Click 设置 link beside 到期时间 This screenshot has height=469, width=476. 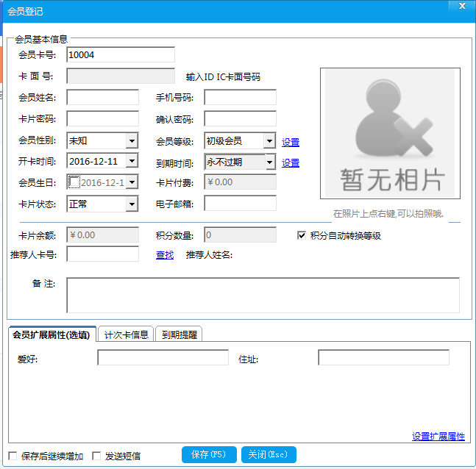291,163
